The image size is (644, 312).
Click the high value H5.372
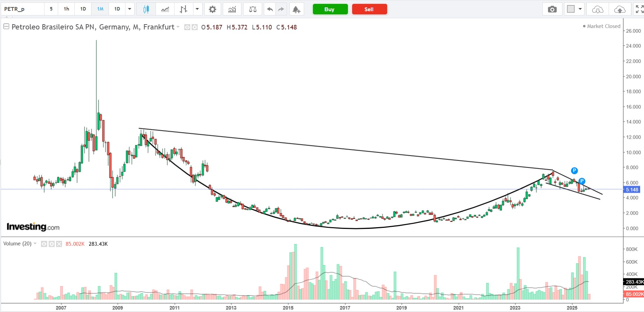[x=237, y=27]
